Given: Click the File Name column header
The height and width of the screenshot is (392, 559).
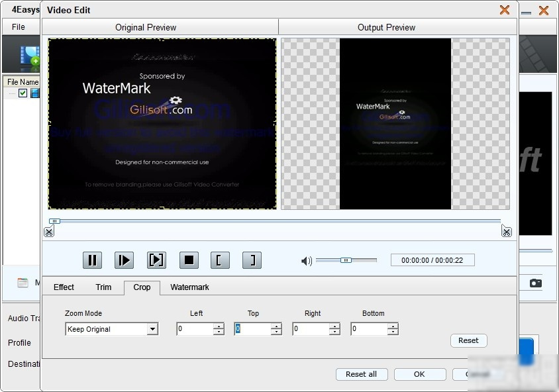Looking at the screenshot, I should (x=23, y=82).
